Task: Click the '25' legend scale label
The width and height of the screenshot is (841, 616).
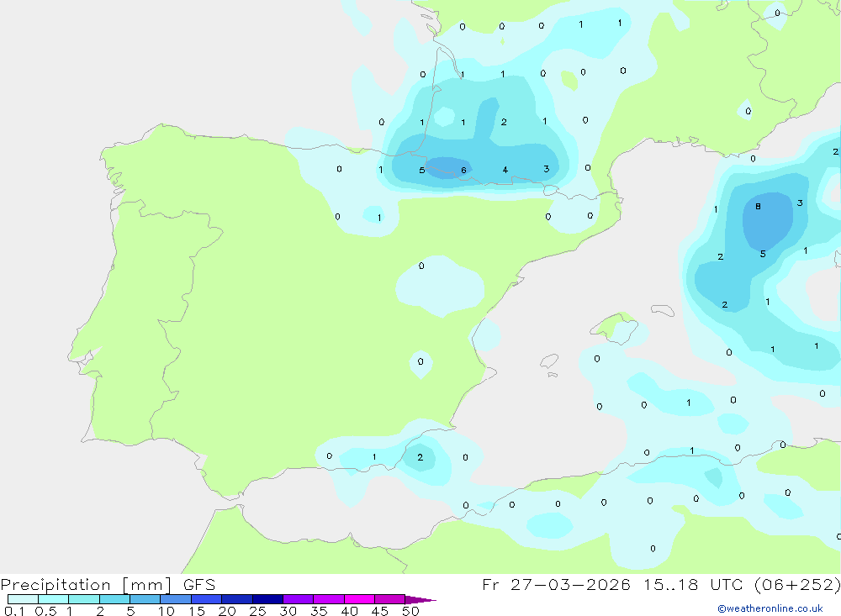Action: click(x=258, y=611)
